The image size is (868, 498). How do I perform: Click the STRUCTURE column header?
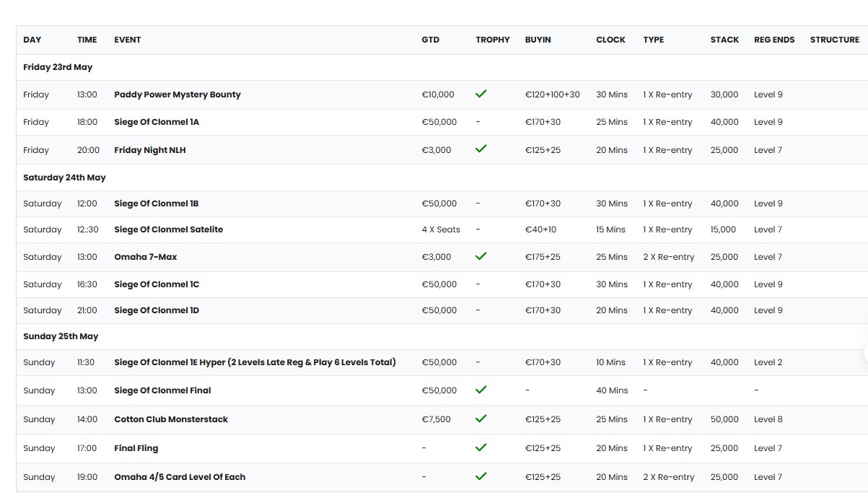coord(834,40)
